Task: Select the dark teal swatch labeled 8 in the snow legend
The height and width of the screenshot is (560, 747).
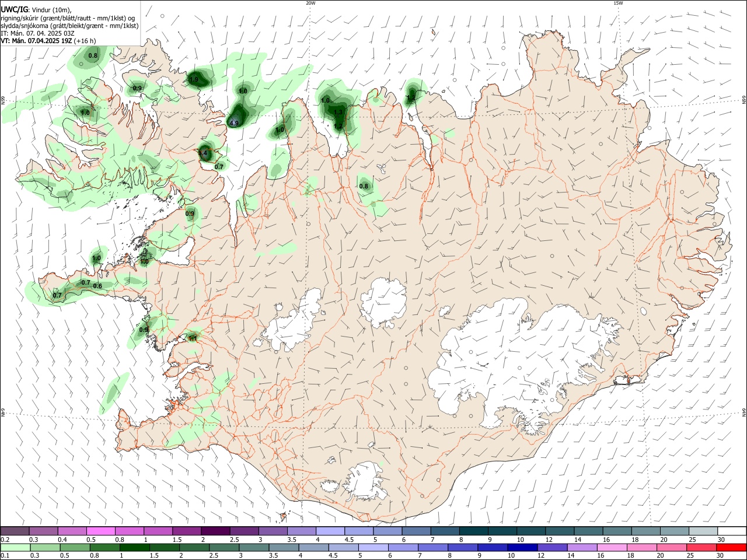Action: 473,531
